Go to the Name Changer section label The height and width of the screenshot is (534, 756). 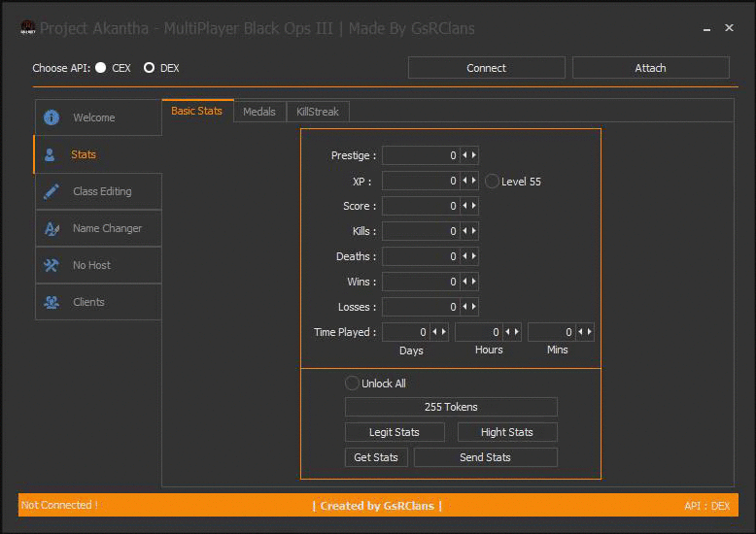108,228
